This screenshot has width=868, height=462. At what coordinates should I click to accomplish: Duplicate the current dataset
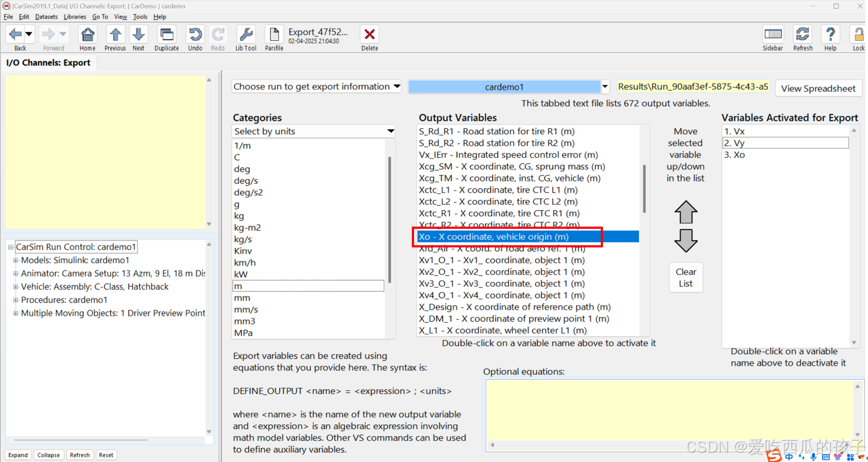pyautogui.click(x=166, y=34)
